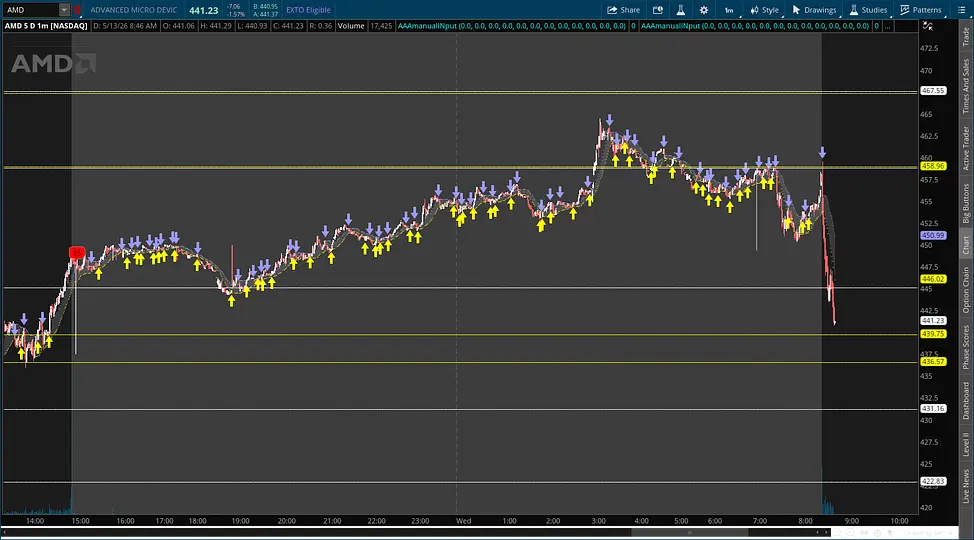Click the red symbol link square
The image size is (974, 540).
click(x=77, y=10)
